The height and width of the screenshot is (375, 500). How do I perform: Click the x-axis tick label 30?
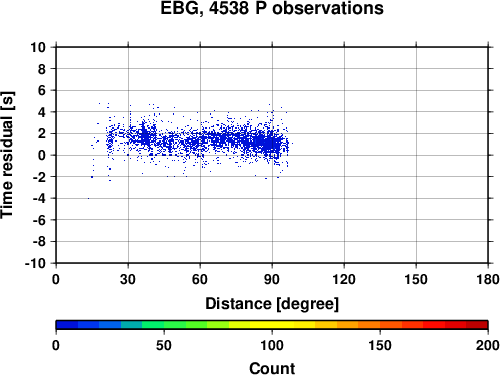(128, 279)
